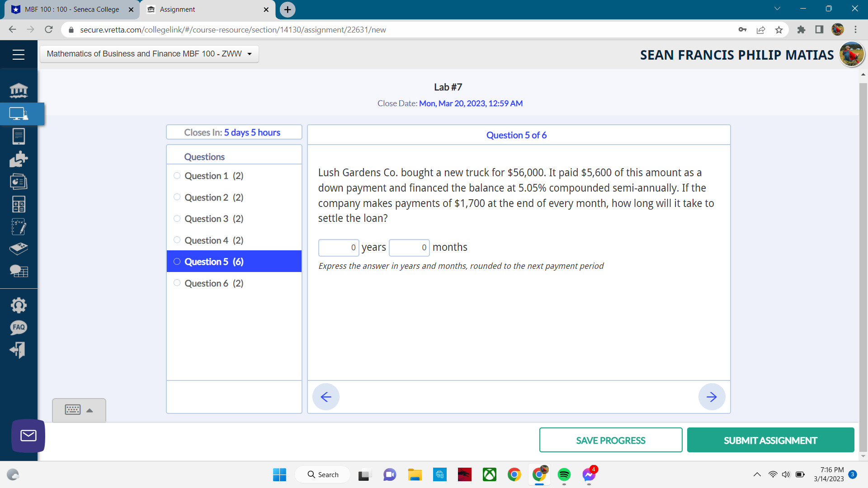This screenshot has width=868, height=488.
Task: Click the SAVE PROGRESS button
Action: pos(610,440)
